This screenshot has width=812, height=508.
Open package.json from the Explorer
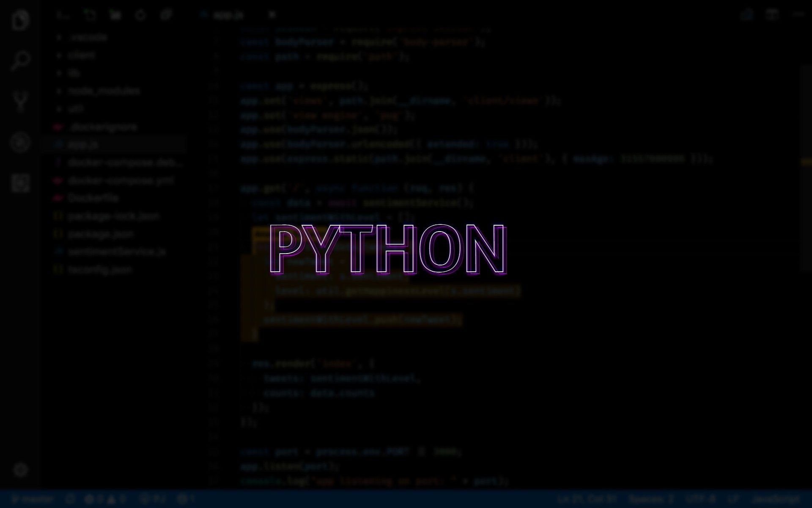click(x=101, y=234)
